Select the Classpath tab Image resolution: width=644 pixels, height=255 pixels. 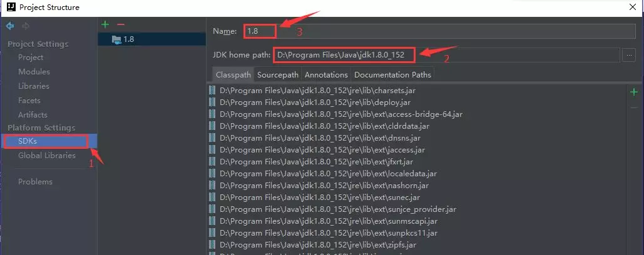tap(233, 74)
